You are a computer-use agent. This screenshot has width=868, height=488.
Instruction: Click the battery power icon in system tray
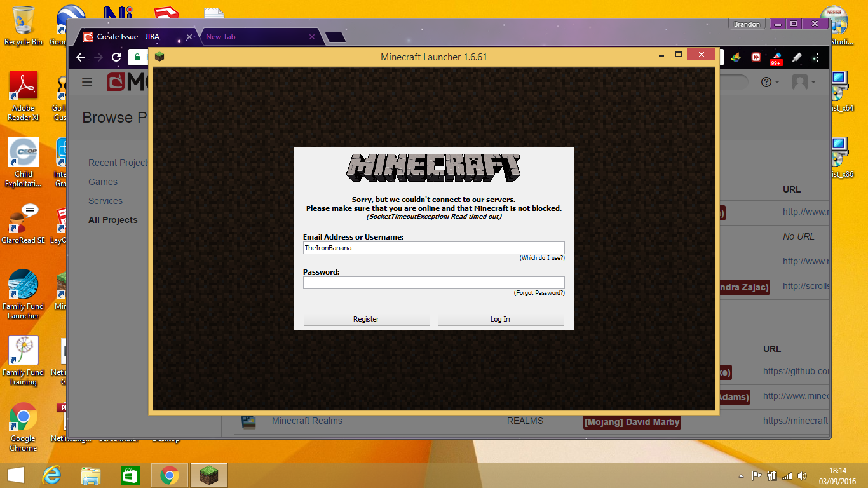pos(773,475)
